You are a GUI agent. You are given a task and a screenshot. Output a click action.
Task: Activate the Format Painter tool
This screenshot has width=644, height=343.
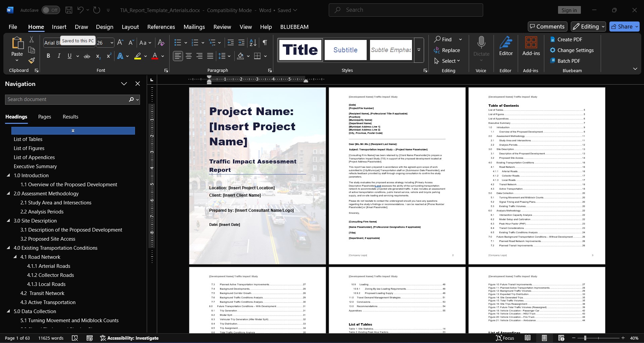click(x=31, y=61)
